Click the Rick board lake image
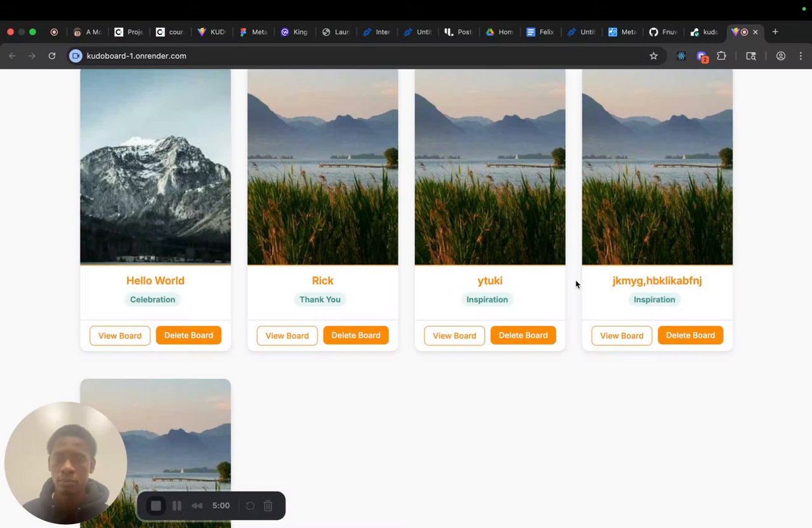The height and width of the screenshot is (528, 812). tap(323, 167)
